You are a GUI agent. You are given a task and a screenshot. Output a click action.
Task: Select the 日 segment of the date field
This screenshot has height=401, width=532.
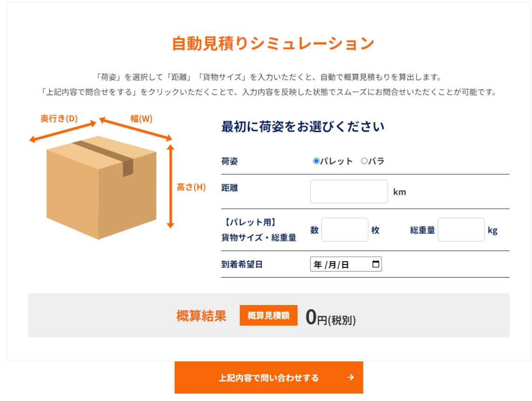[x=345, y=265]
